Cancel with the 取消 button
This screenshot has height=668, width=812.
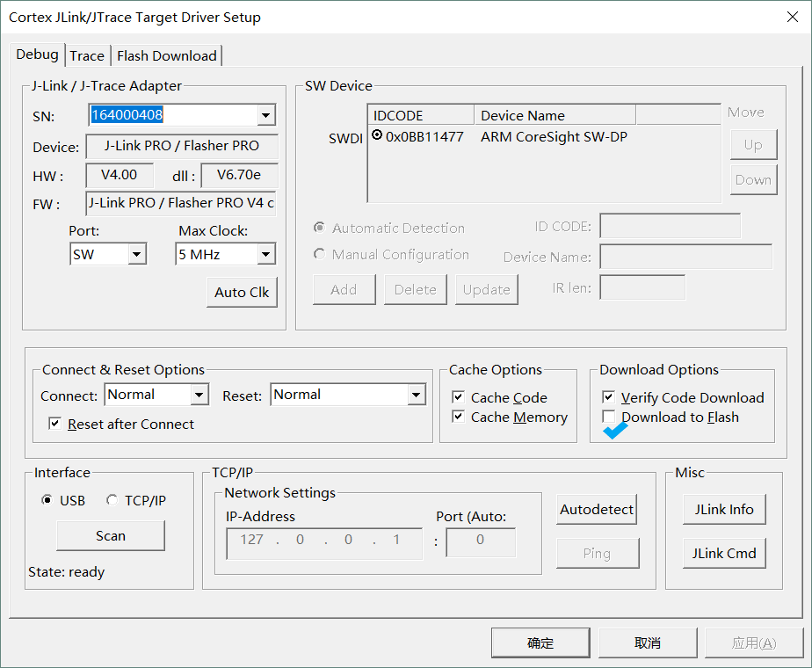click(648, 643)
